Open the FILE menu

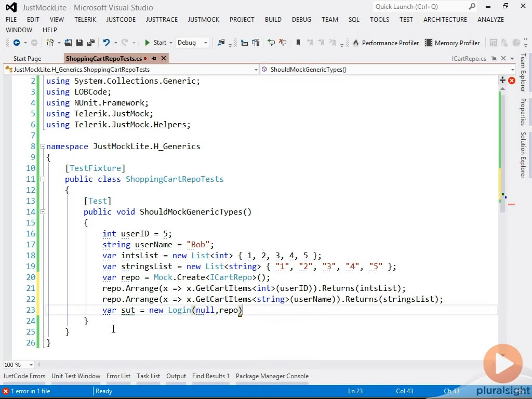11,20
